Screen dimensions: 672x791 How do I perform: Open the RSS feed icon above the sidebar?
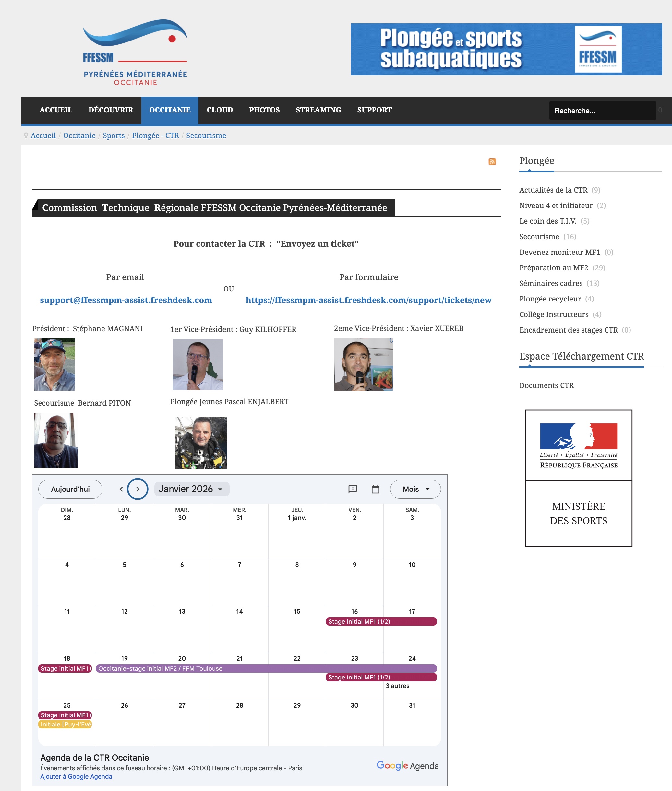click(492, 161)
